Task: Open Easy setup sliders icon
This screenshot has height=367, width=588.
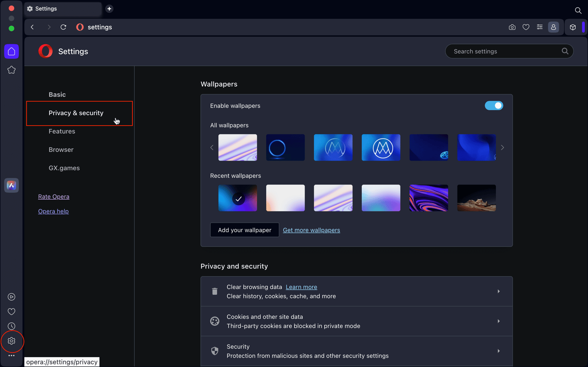Action: click(x=540, y=27)
